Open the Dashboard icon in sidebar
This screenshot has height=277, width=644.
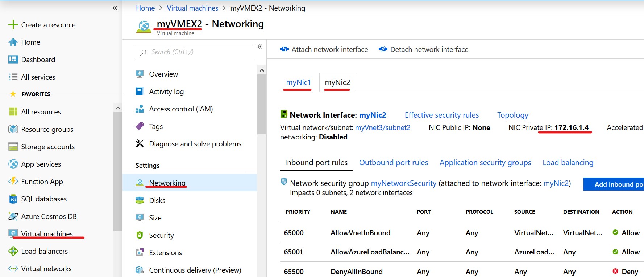tap(13, 60)
